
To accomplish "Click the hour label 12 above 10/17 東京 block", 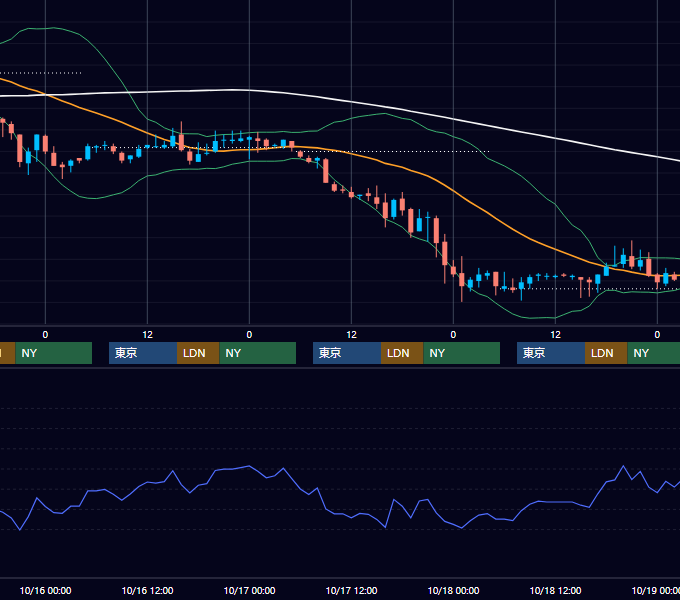I will click(351, 335).
